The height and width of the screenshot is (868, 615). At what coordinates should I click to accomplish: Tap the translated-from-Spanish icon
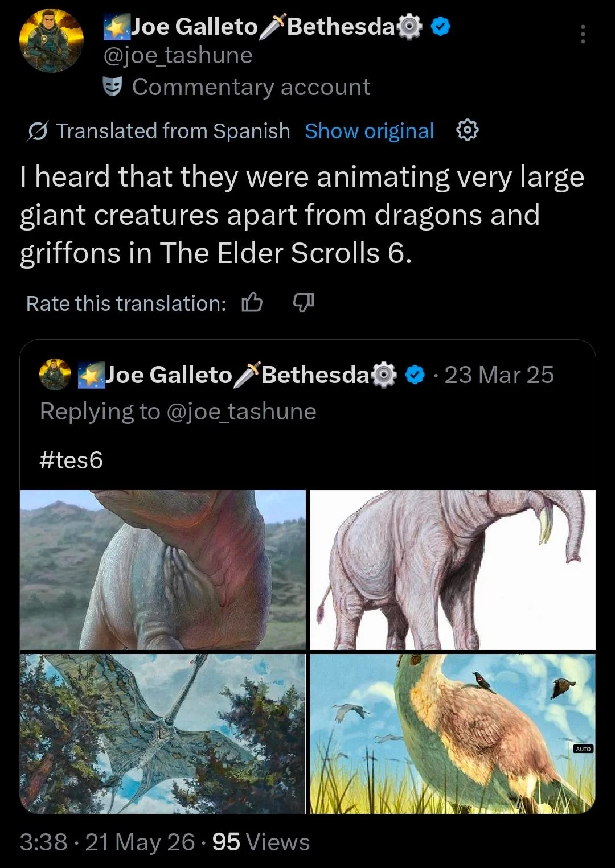[x=38, y=131]
